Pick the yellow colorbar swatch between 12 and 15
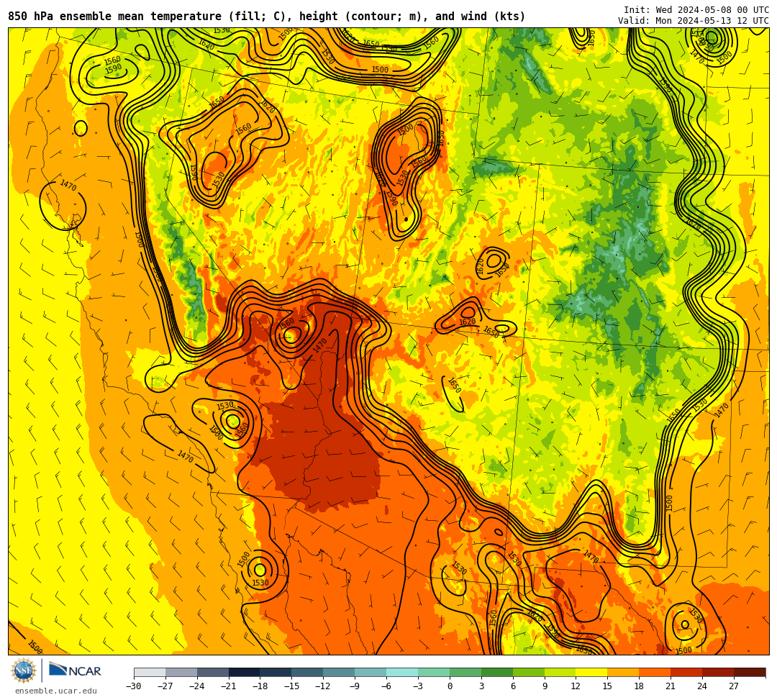Screen dimensions: 777x700 592,672
